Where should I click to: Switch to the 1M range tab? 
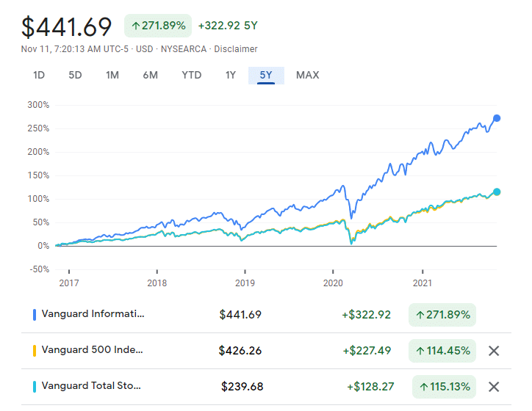112,75
